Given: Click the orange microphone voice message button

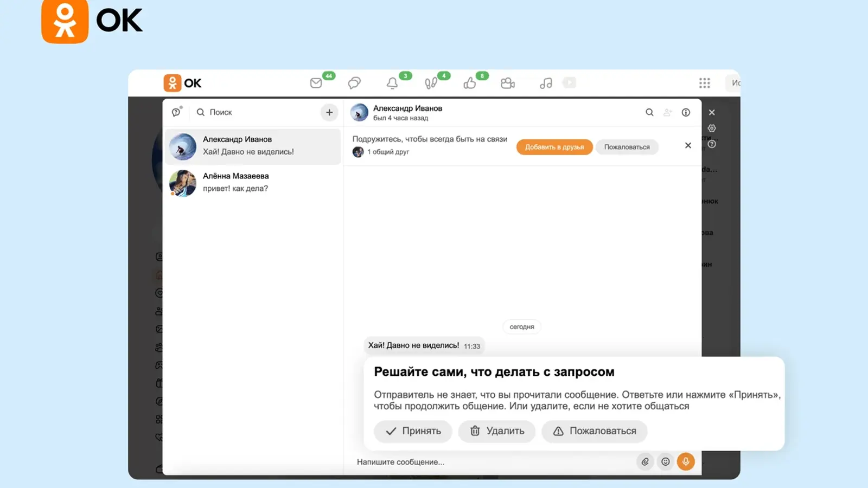Looking at the screenshot, I should click(686, 462).
